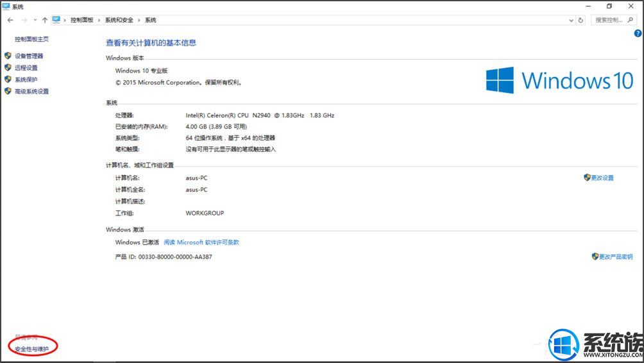
Task: Click asus-PC beside 计算机名
Action: 196,178
